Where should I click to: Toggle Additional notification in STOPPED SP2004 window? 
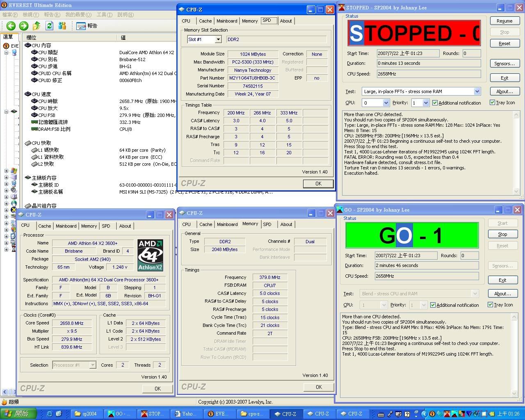[435, 103]
